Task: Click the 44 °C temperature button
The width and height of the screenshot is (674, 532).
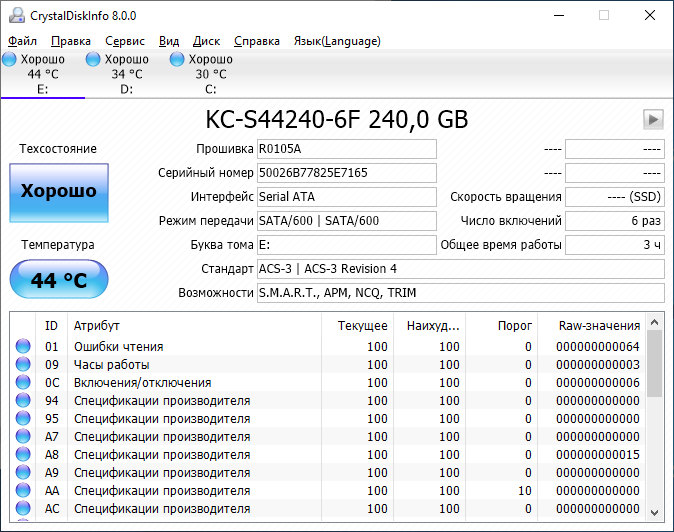Action: pyautogui.click(x=59, y=279)
